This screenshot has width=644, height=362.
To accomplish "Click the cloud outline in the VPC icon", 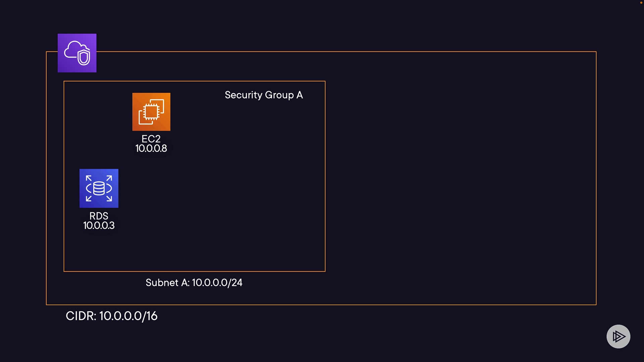I will [72, 50].
